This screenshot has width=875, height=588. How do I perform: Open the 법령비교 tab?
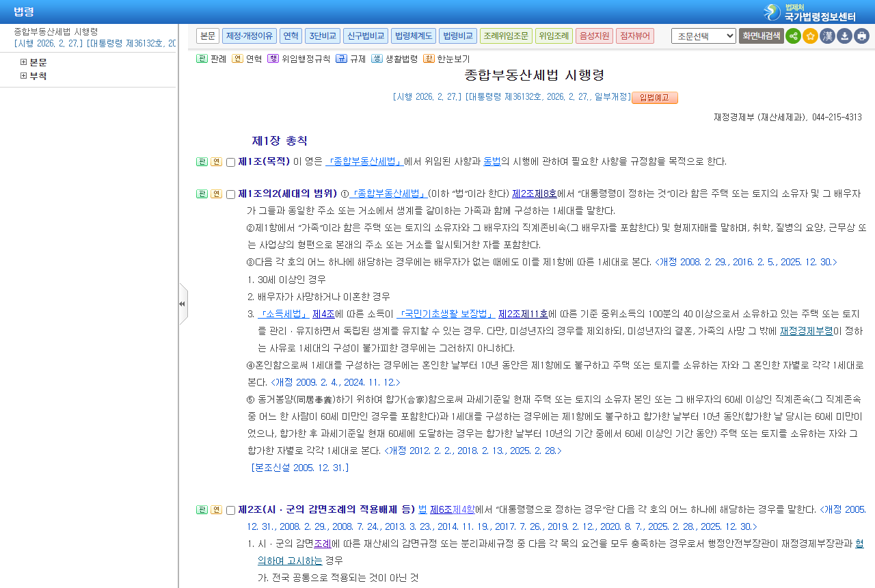pyautogui.click(x=458, y=36)
